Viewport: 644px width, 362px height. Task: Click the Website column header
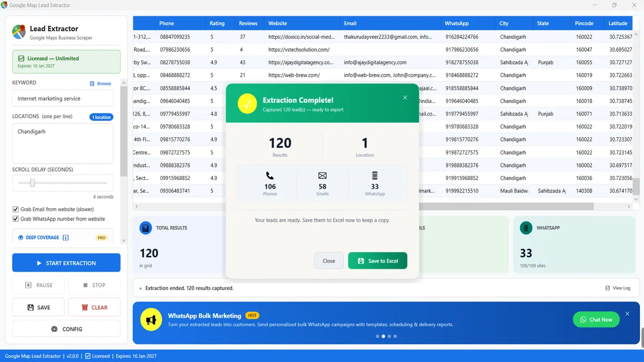click(x=302, y=23)
